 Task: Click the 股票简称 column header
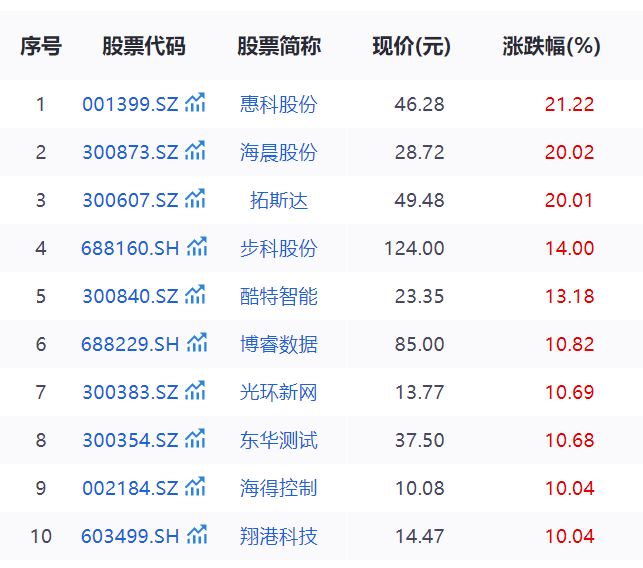click(279, 46)
